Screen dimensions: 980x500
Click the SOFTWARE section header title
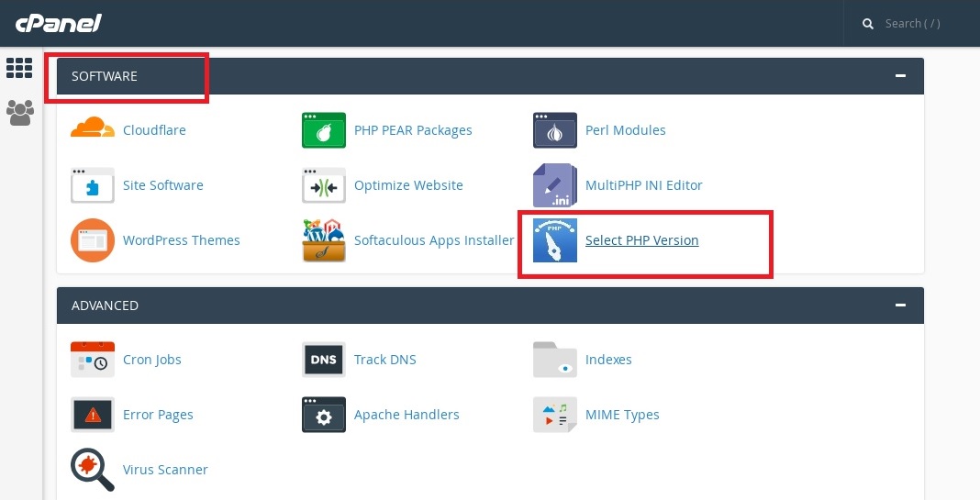(x=105, y=75)
